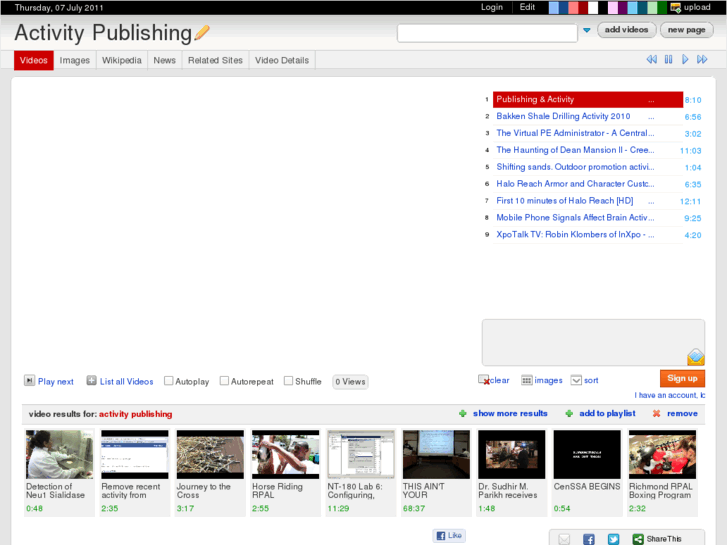Click the pencil icon beside Activity Publishing title
This screenshot has width=727, height=545.
[202, 33]
